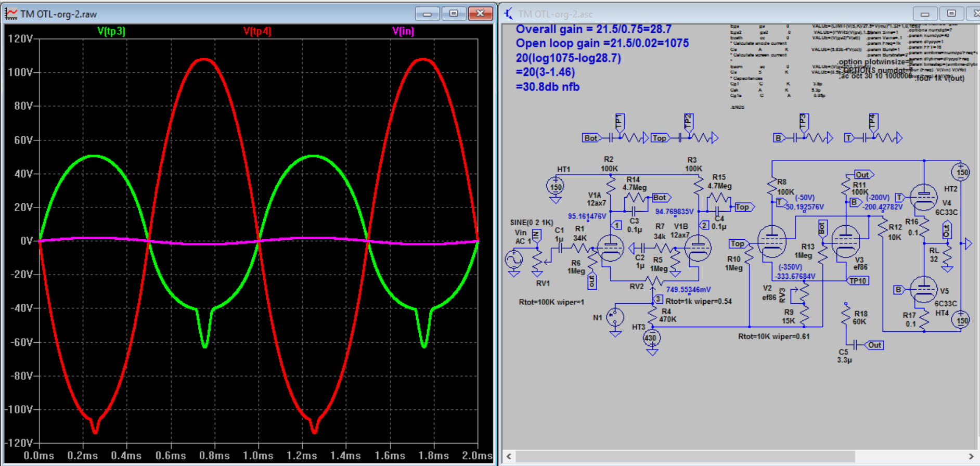Minimize the TM OTL-org-2.asc schematic window
980x466 pixels.
click(925, 14)
